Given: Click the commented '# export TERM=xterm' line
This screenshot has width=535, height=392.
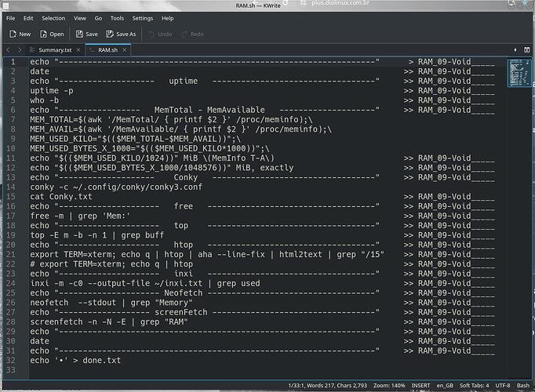Looking at the screenshot, I should 111,264.
